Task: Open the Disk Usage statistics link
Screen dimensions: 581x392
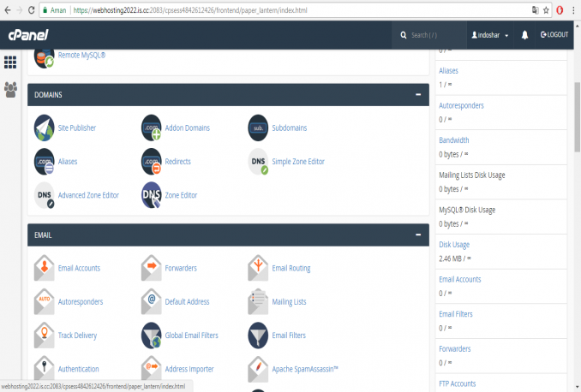Action: pyautogui.click(x=454, y=245)
